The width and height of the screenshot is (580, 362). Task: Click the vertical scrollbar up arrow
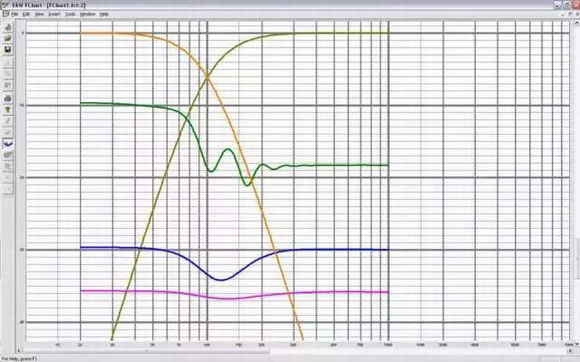pyautogui.click(x=577, y=24)
